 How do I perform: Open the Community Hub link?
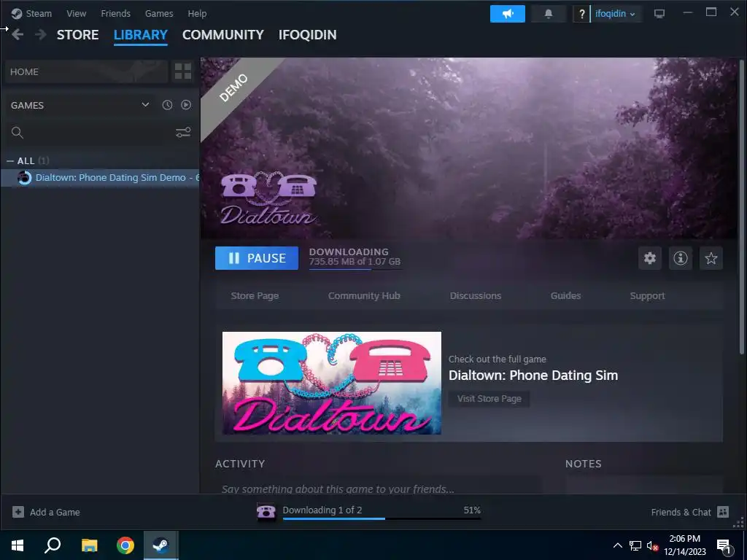[364, 296]
